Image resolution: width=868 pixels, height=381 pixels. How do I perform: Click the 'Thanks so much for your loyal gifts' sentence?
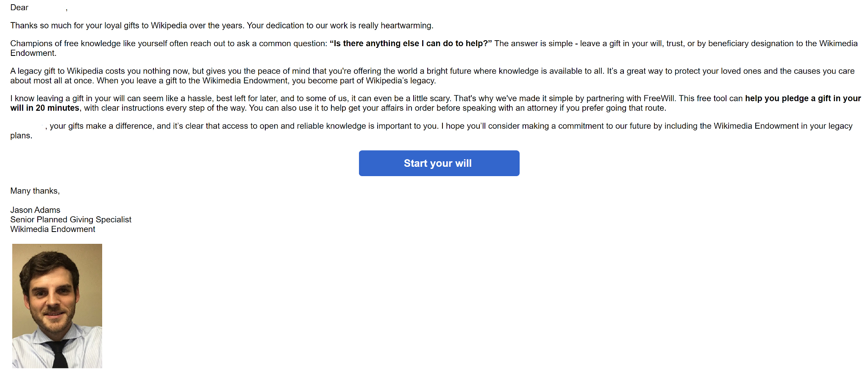click(x=128, y=25)
